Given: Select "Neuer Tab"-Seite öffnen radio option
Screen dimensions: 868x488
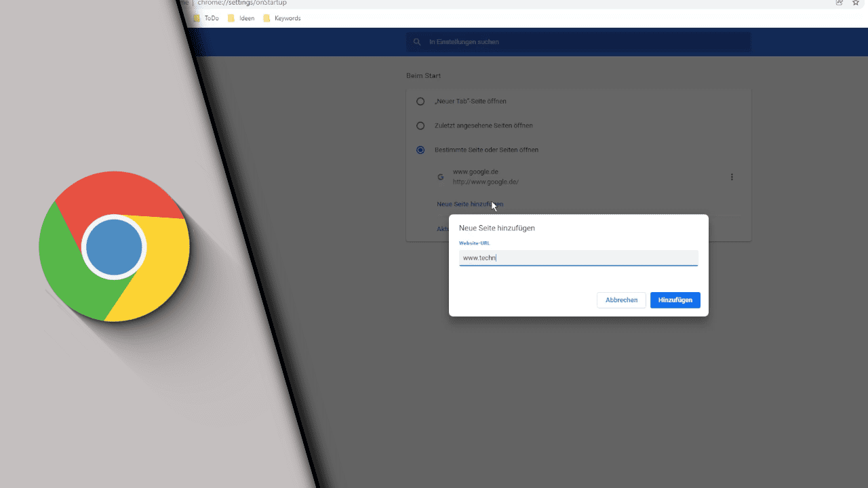Looking at the screenshot, I should coord(420,101).
